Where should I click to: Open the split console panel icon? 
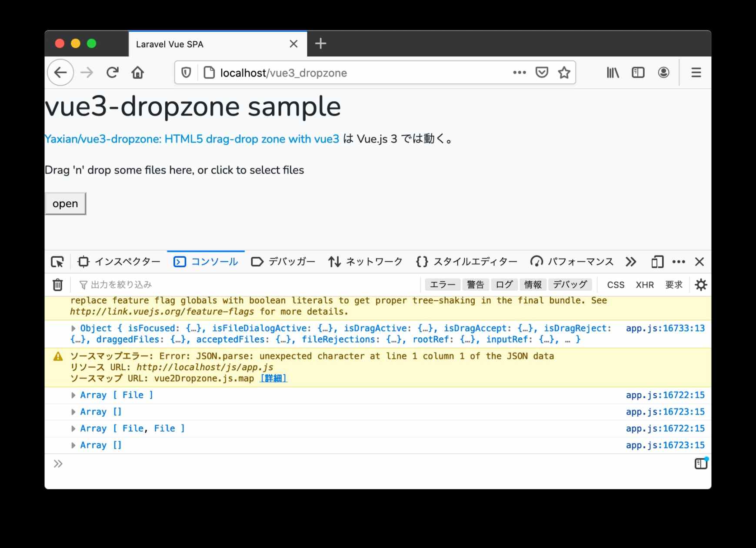coord(701,464)
